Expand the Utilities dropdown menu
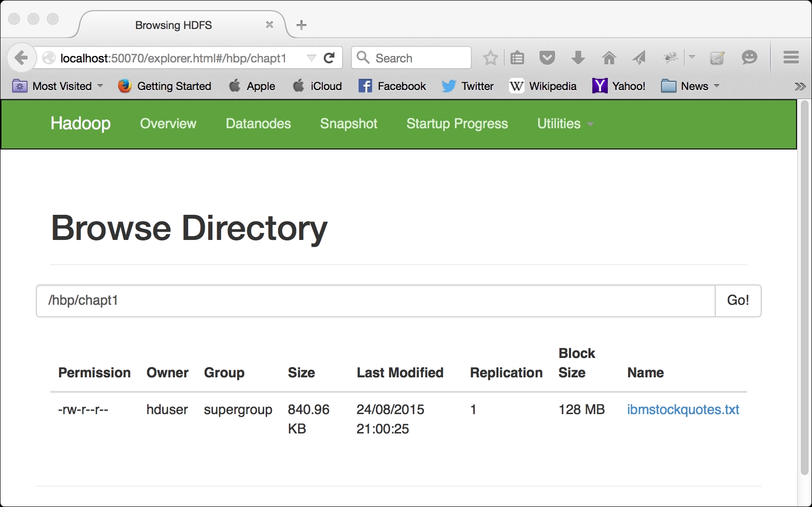Viewport: 812px width, 507px height. [565, 124]
